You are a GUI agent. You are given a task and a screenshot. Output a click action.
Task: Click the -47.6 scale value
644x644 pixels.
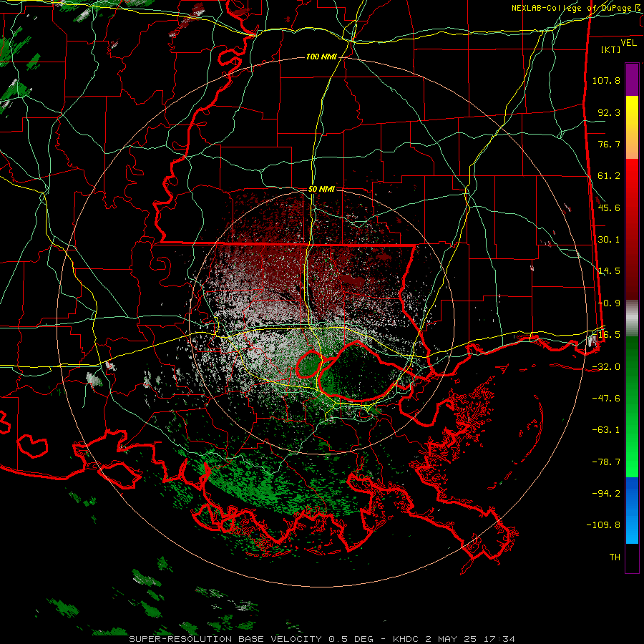606,399
